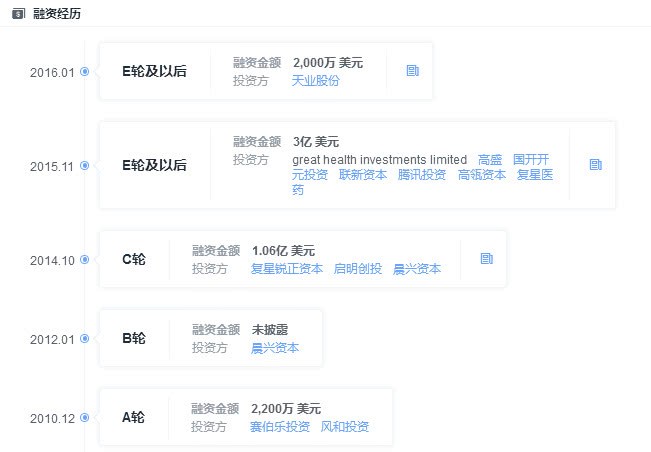The width and height of the screenshot is (651, 452).
Task: Open the document icon for C轮 round
Action: click(487, 258)
